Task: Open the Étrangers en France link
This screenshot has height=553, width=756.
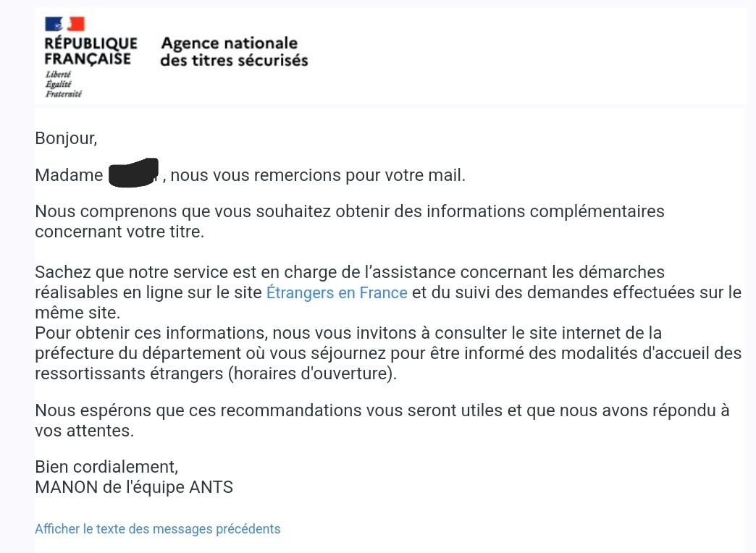Action: click(x=337, y=292)
